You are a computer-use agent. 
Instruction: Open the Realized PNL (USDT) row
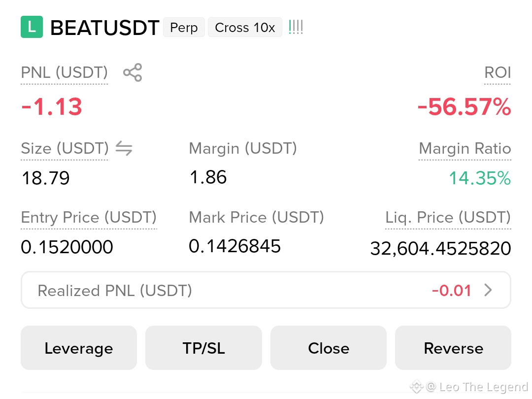[x=266, y=290]
